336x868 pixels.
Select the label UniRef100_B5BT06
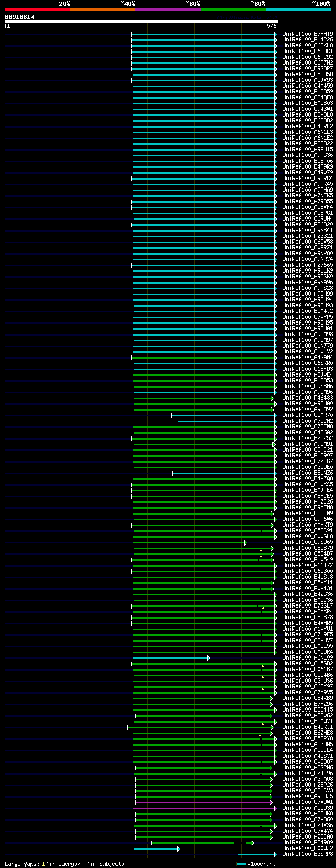308,161
